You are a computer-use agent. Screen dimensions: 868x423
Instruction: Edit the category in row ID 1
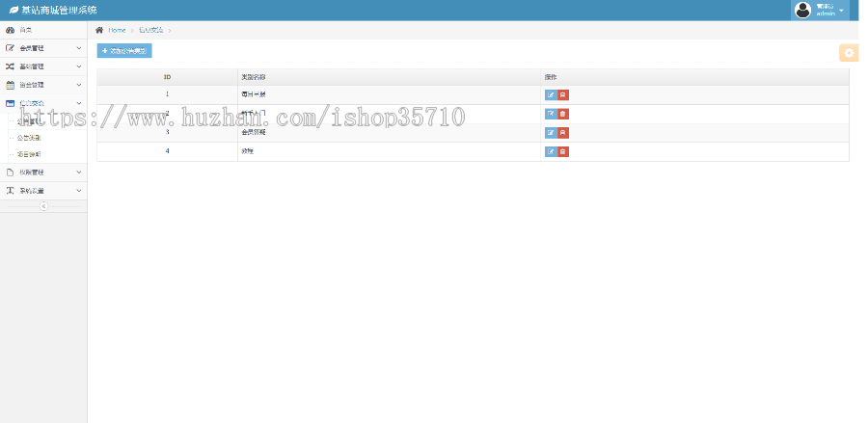point(551,95)
